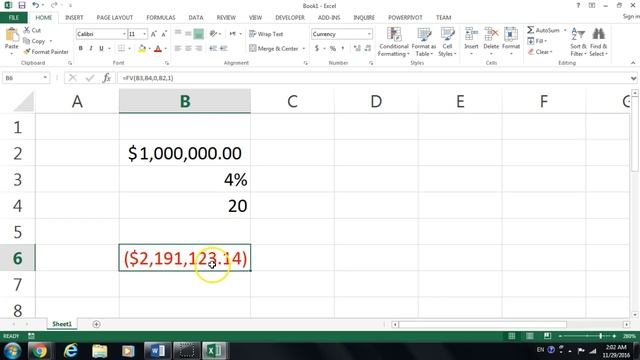Open the Calibri font name dropdown
The width and height of the screenshot is (640, 360).
[124, 34]
